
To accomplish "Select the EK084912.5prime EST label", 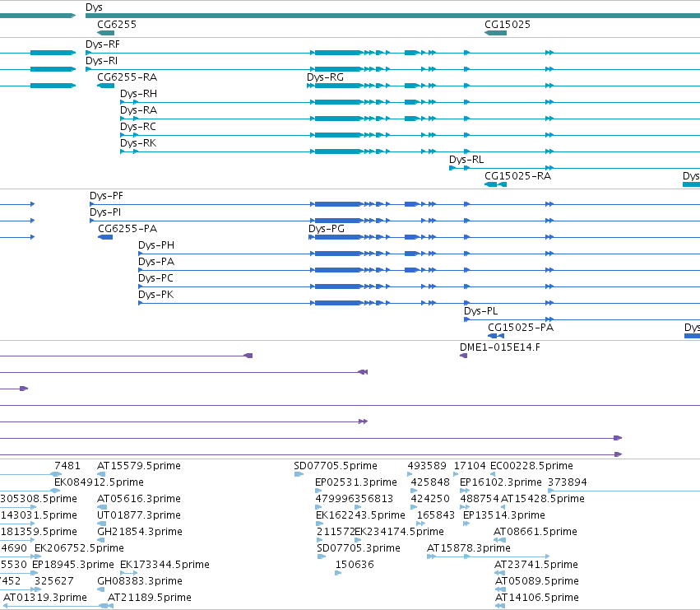I will coord(99,482).
